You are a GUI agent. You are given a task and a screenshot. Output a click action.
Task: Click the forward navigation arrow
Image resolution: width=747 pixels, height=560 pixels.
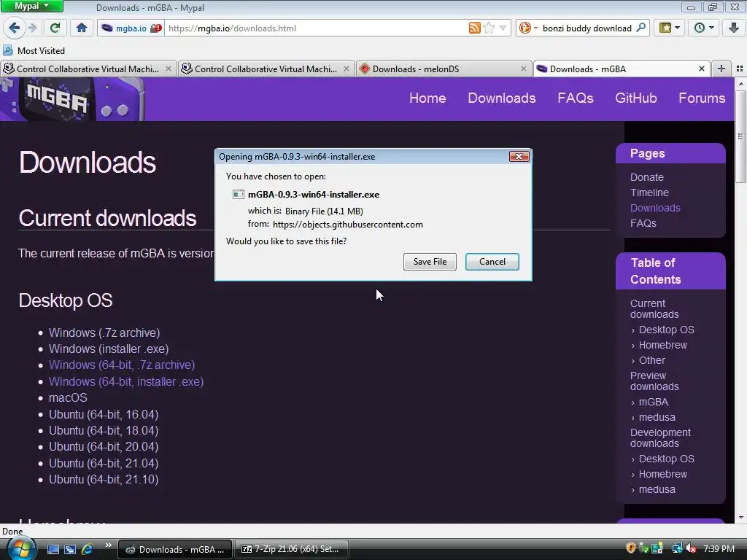(32, 28)
